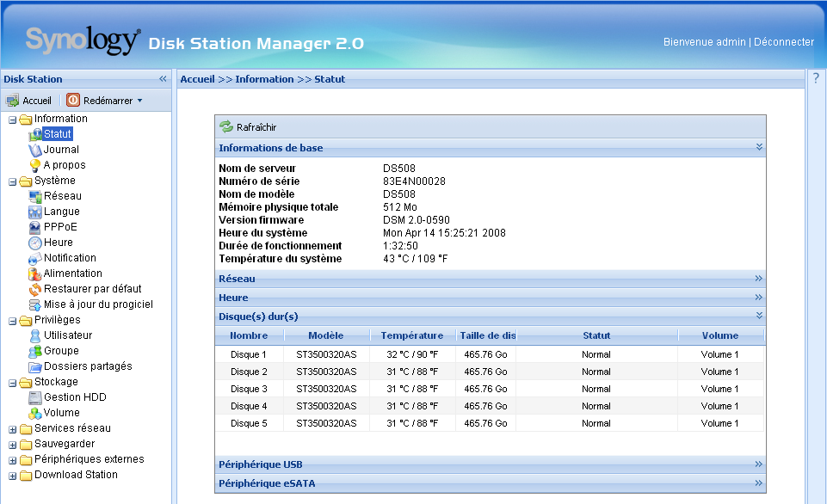This screenshot has width=827, height=504.
Task: Open the Gestion HDD drive icon
Action: click(x=34, y=397)
